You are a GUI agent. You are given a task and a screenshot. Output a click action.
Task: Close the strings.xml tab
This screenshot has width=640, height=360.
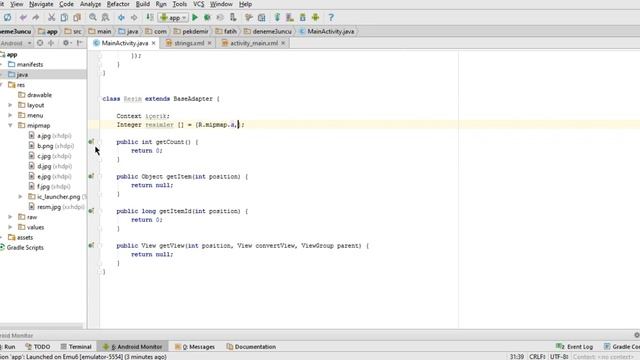pos(209,43)
